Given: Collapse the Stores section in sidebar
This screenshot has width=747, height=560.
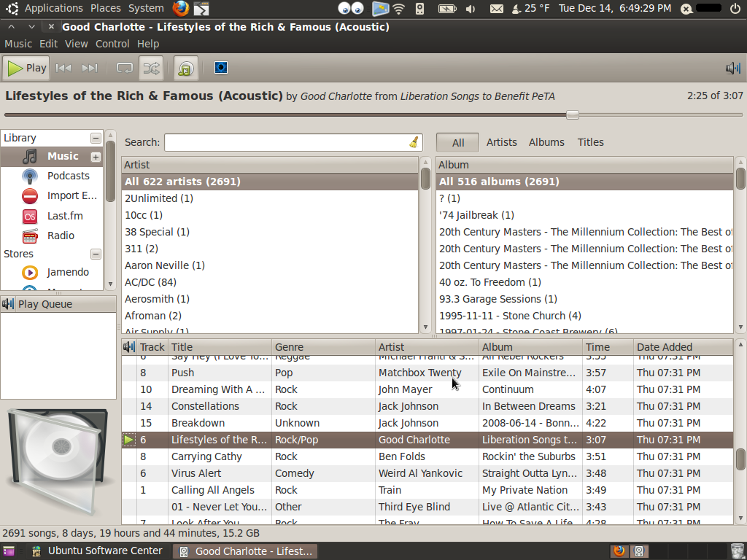Looking at the screenshot, I should coord(96,254).
